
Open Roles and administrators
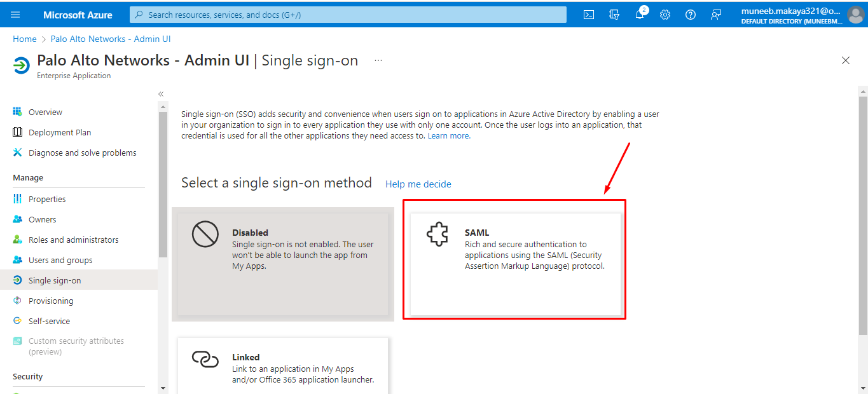73,240
